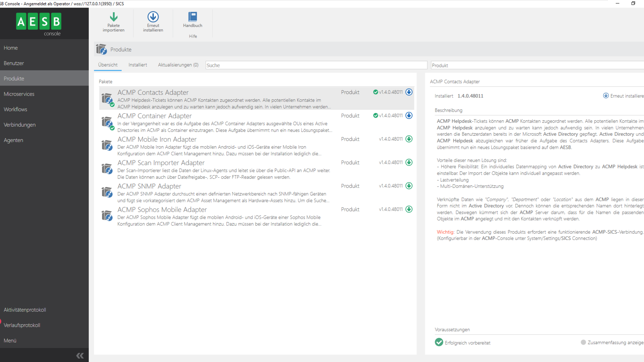
Task: Click the AESB console logo
Action: coord(39,24)
